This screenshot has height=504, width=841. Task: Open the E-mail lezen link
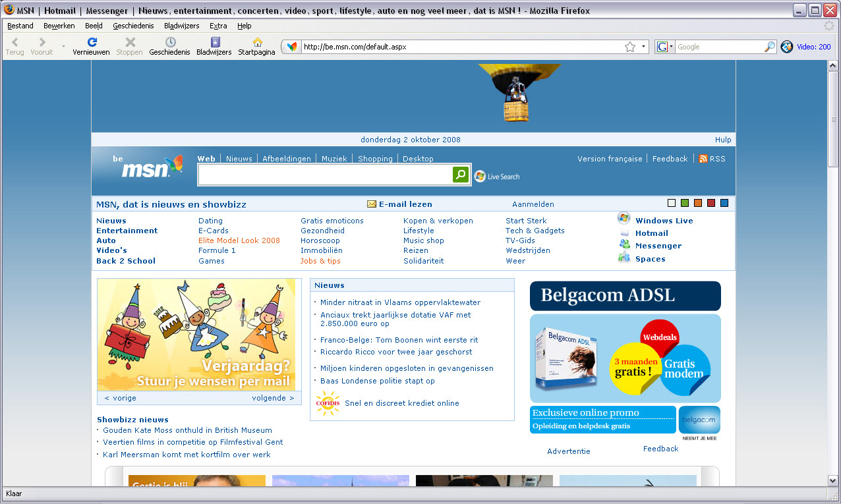[405, 204]
